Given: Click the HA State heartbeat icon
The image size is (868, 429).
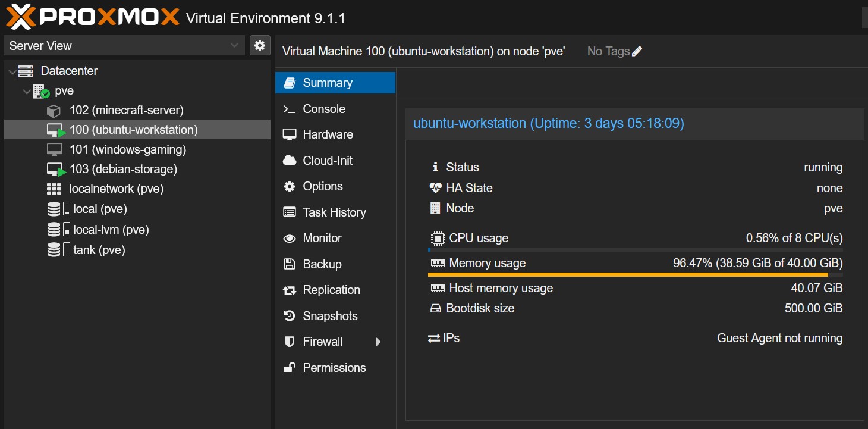Looking at the screenshot, I should (x=436, y=188).
